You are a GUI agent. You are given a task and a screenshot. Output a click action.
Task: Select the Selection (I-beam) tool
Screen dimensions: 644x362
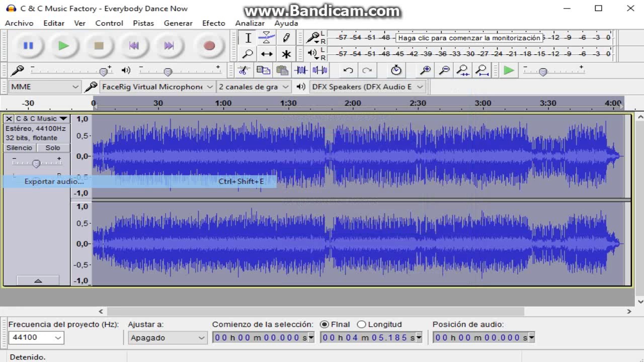[x=248, y=38]
